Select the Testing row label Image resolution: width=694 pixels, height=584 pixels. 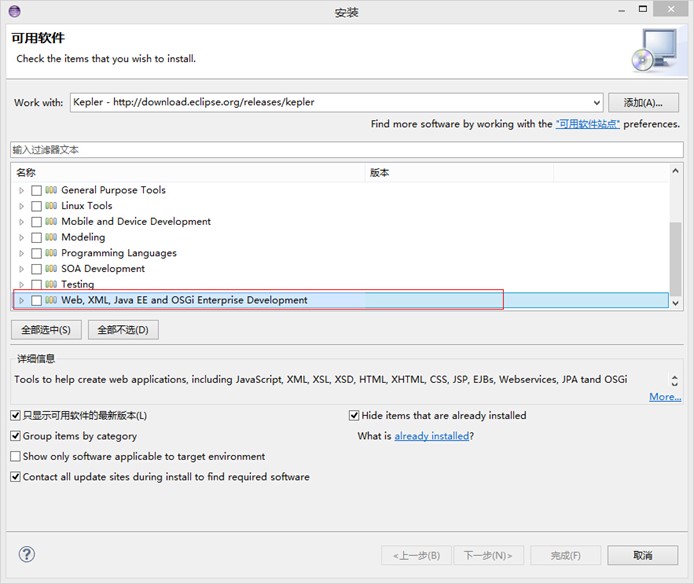[77, 284]
